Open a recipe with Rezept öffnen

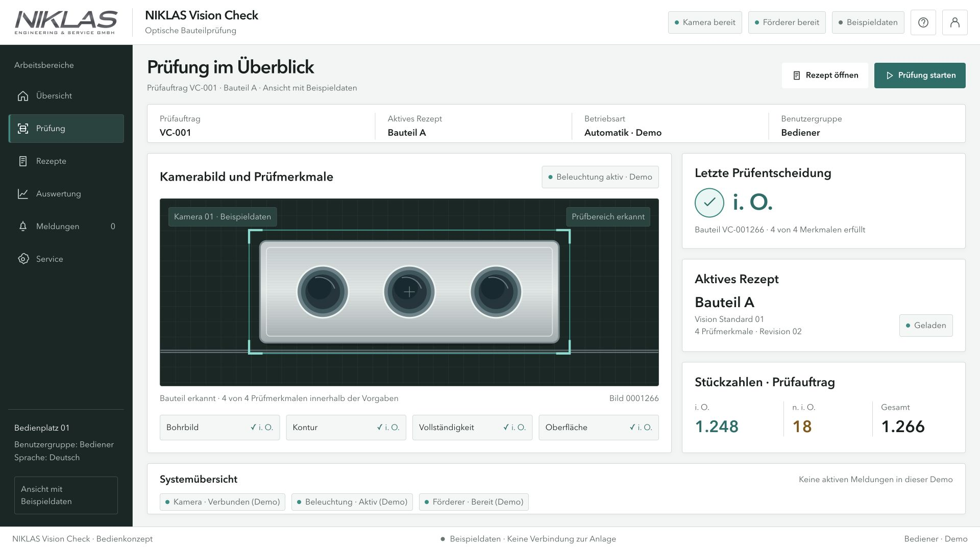[824, 76]
